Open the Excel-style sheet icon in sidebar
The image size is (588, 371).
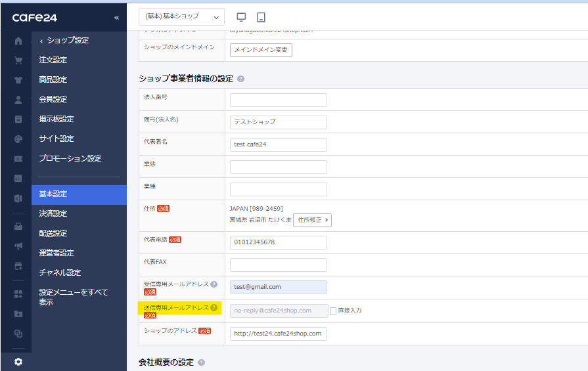[x=18, y=198]
